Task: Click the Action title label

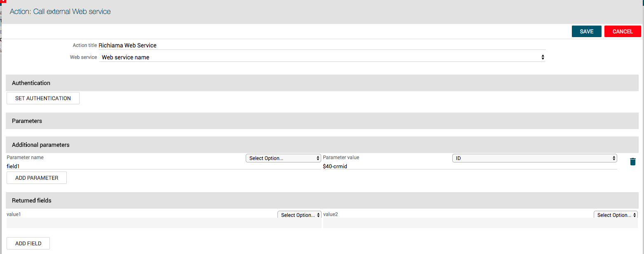Action: click(x=85, y=45)
